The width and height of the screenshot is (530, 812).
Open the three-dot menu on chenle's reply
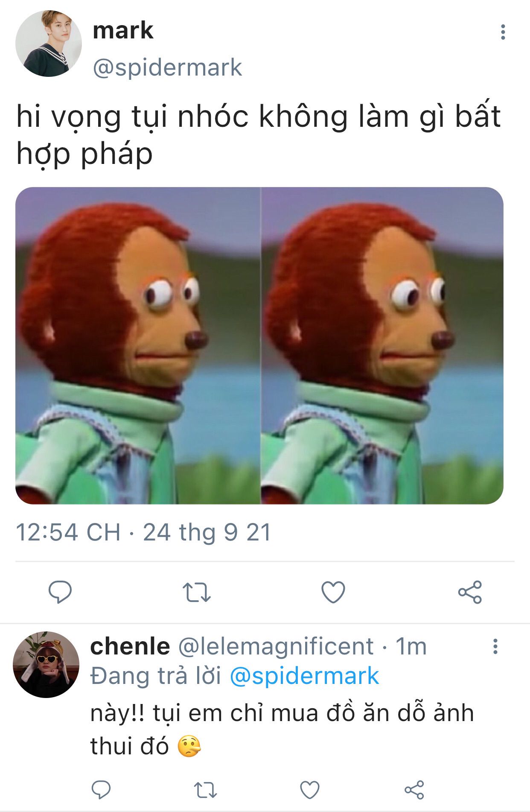[495, 646]
